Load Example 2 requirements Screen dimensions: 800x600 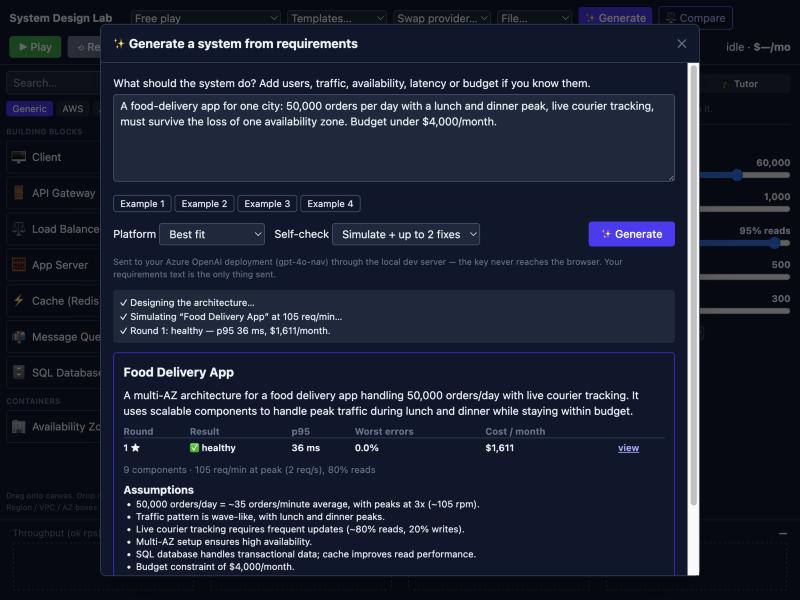204,204
